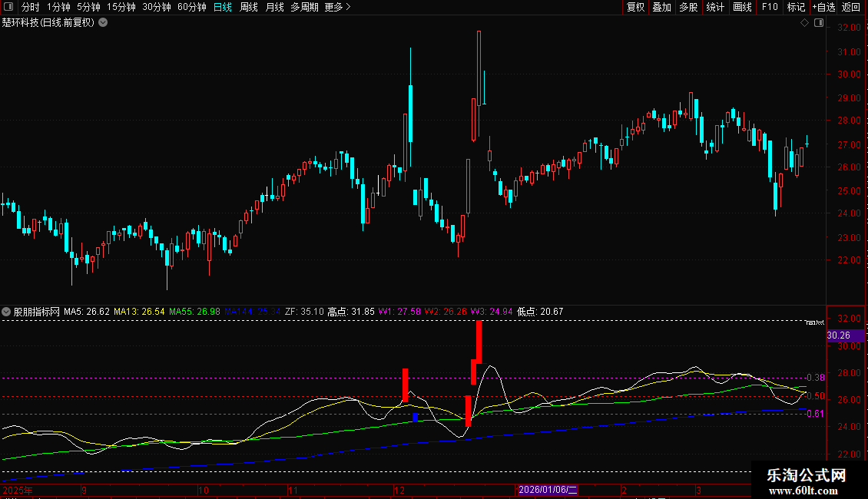Screen dimensions: 868x499
Task: Click the 低点: 20.67 value
Action: pos(540,312)
